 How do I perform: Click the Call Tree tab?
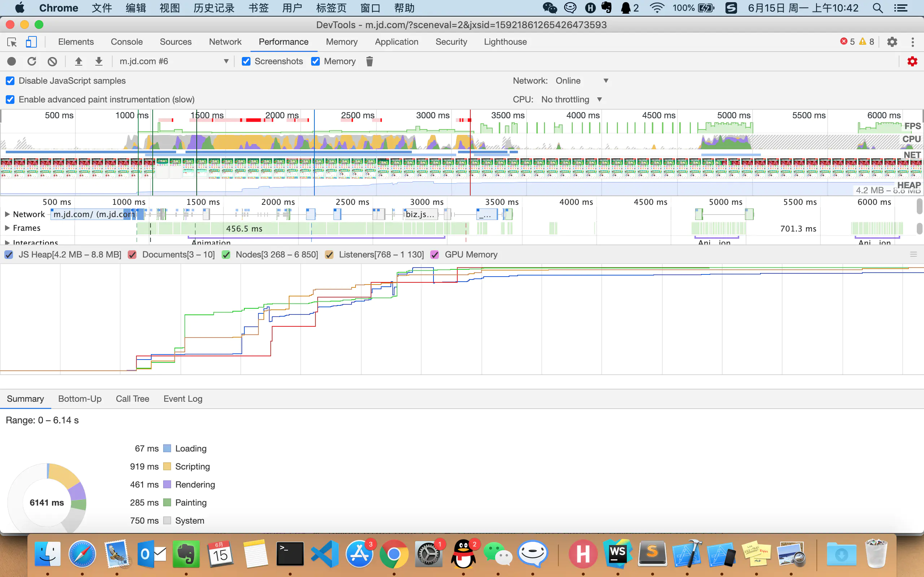(x=132, y=398)
